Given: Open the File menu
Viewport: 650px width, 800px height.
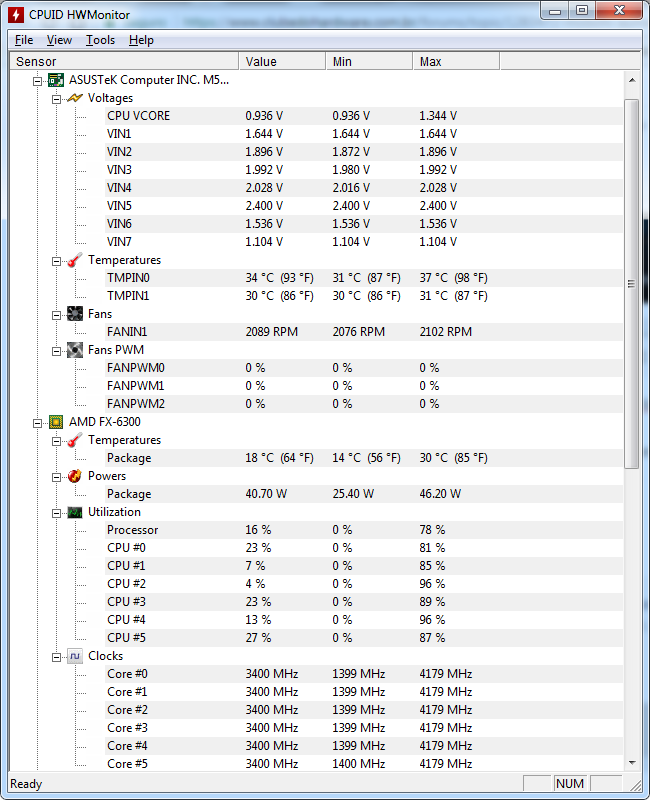Looking at the screenshot, I should point(24,40).
